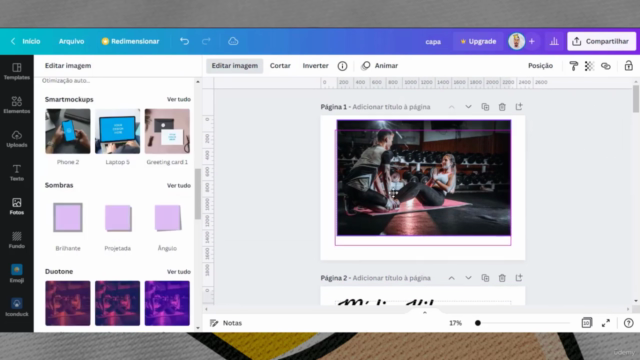Open the Notas panel
This screenshot has width=640, height=360.
click(226, 323)
